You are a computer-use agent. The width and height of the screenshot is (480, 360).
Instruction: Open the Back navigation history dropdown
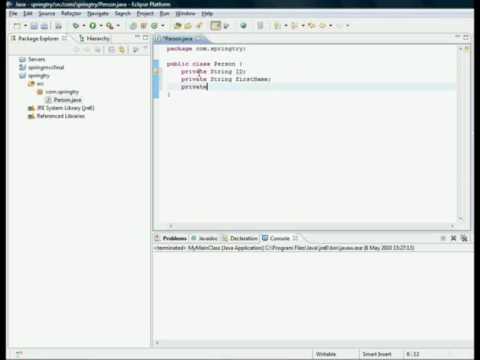coord(330,26)
